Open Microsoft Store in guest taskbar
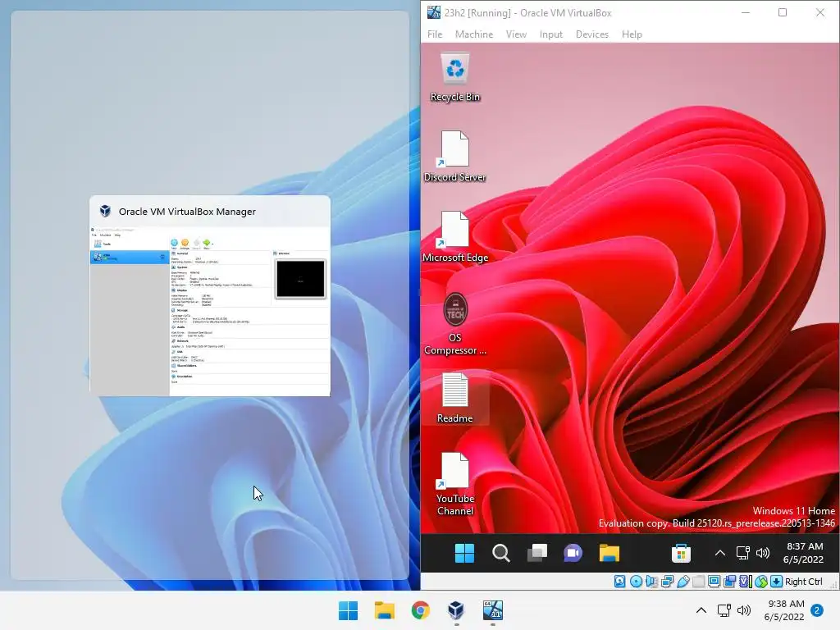 pyautogui.click(x=681, y=553)
